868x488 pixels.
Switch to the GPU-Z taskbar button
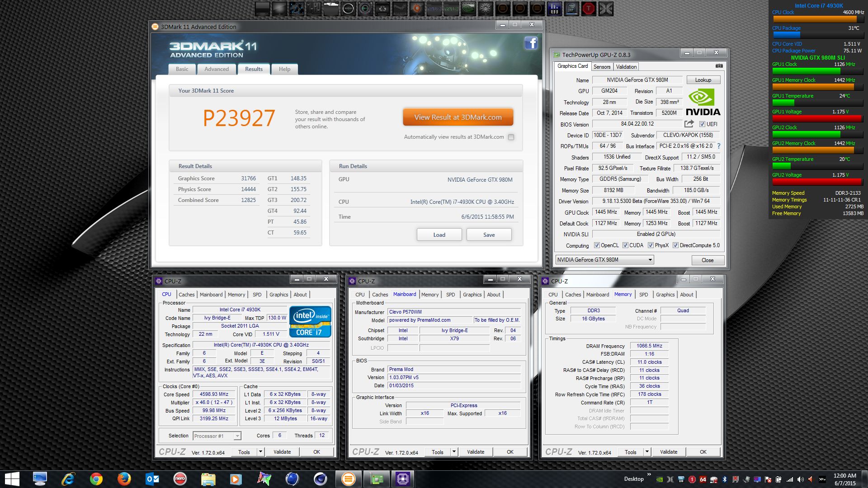point(377,479)
